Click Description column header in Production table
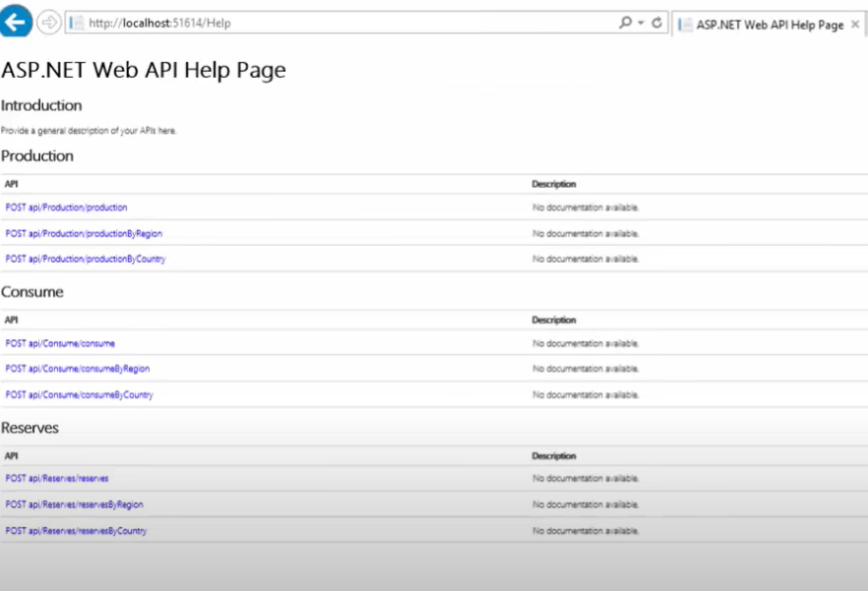Screen dimensions: 868x591 point(553,184)
